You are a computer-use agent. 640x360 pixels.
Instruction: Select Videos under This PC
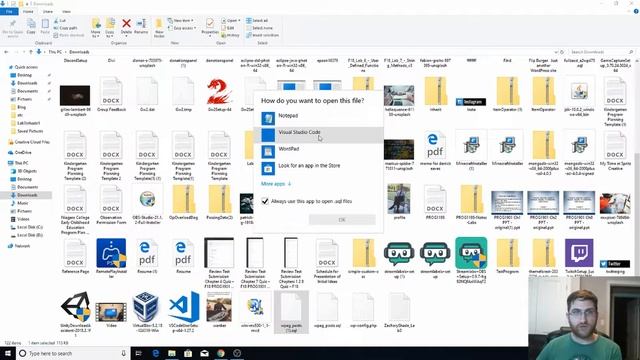pos(23,219)
